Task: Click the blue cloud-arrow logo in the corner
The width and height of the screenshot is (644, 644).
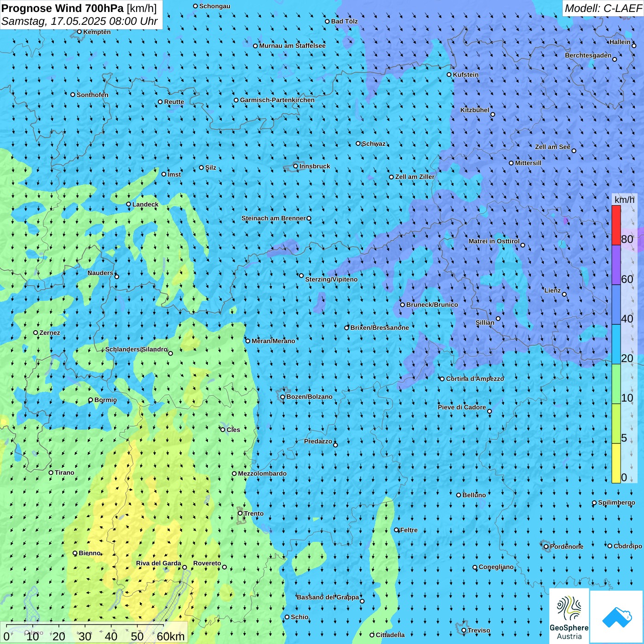Action: coord(617,617)
